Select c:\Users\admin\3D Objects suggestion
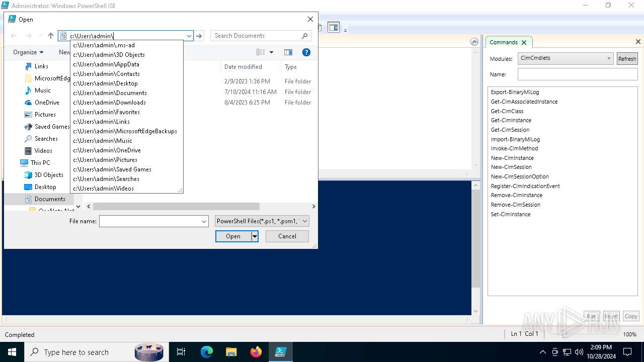This screenshot has height=362, width=644. tap(127, 55)
